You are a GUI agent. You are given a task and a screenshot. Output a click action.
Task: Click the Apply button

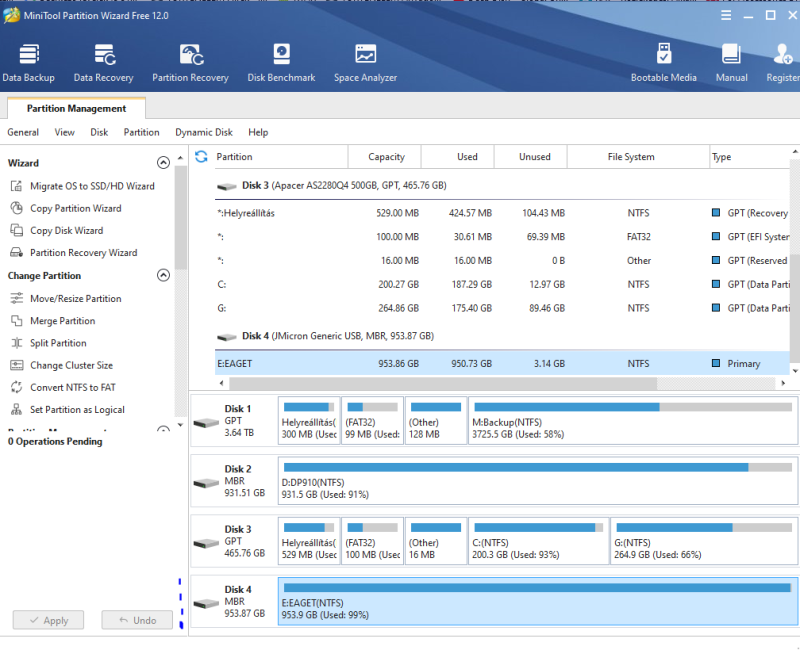(x=48, y=620)
